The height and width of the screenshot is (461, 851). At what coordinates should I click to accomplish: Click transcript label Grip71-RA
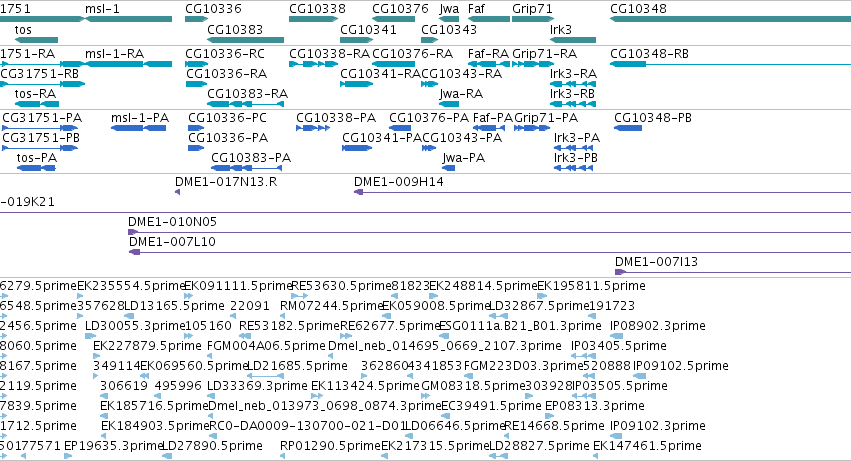tap(544, 54)
